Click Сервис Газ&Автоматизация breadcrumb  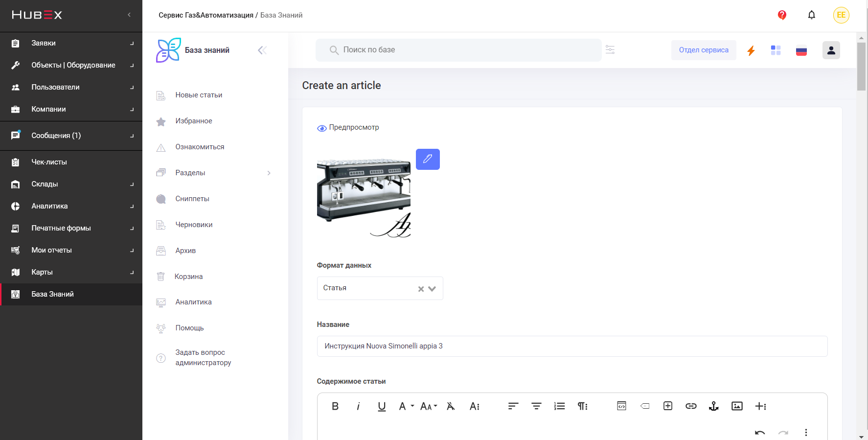(x=206, y=15)
